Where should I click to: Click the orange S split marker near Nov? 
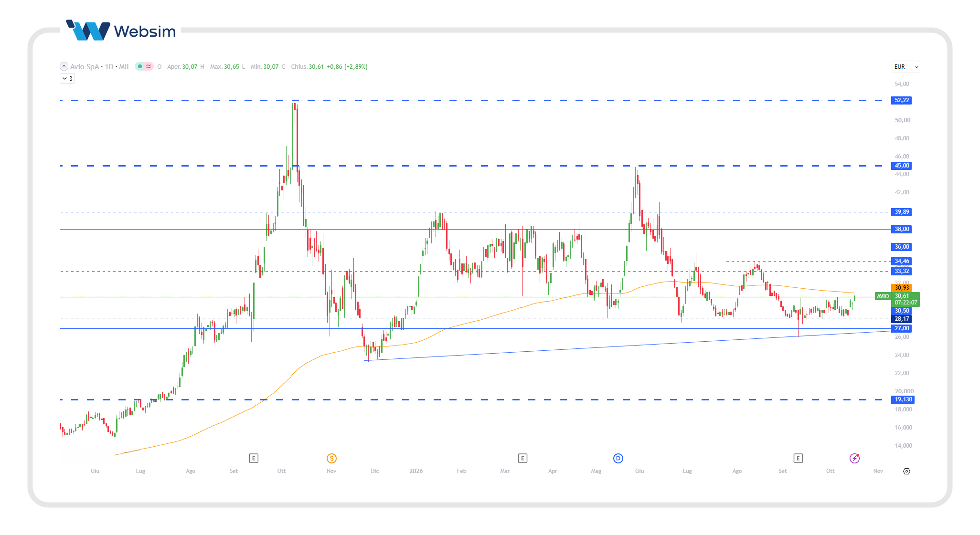[x=331, y=458]
